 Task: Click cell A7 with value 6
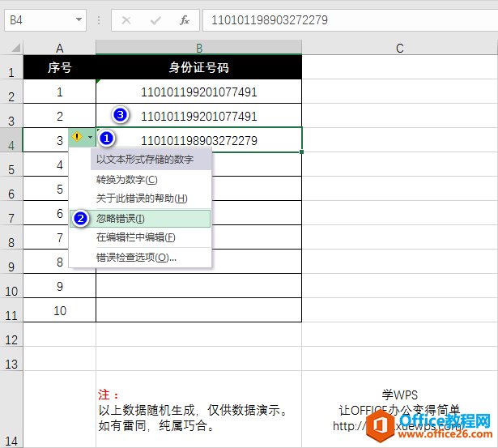coord(59,213)
